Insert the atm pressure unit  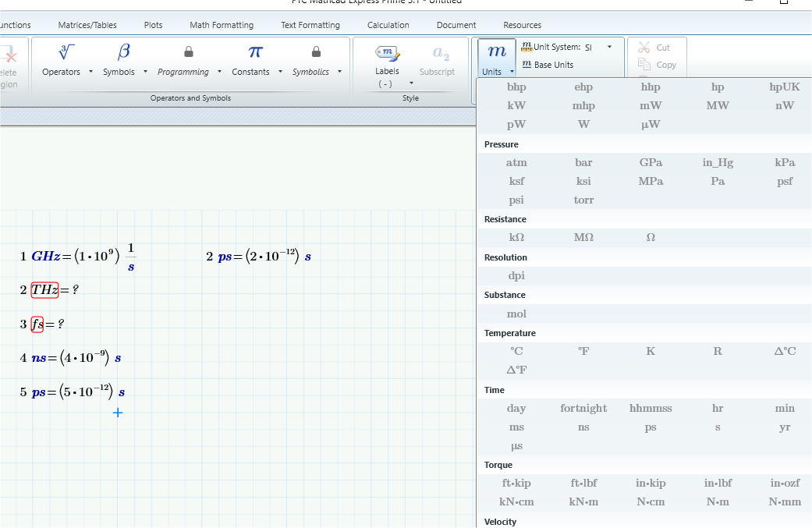[x=516, y=162]
